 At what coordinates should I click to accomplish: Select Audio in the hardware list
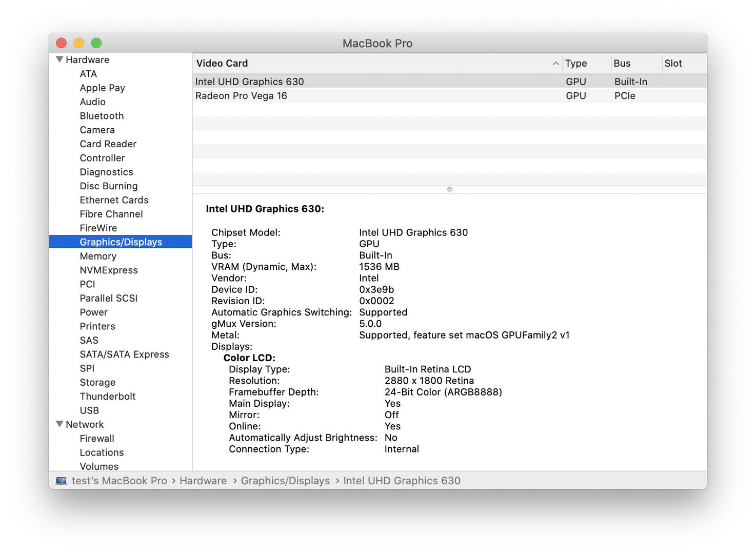click(92, 102)
